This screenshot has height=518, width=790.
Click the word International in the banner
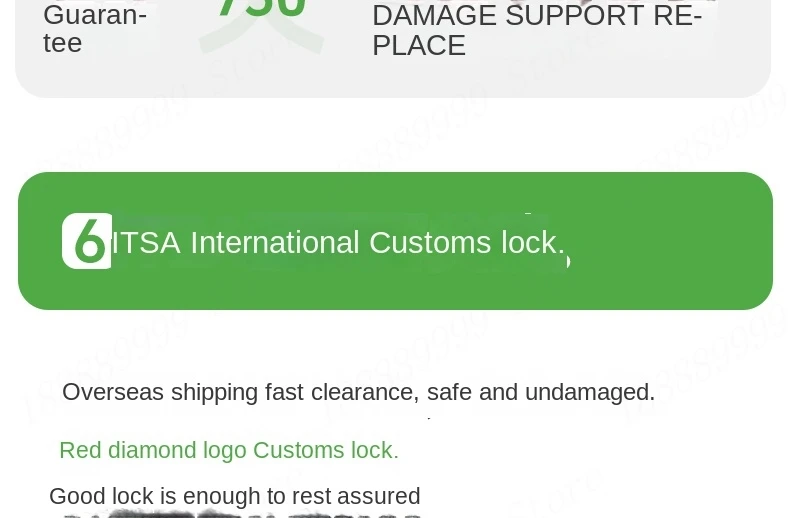click(x=275, y=242)
